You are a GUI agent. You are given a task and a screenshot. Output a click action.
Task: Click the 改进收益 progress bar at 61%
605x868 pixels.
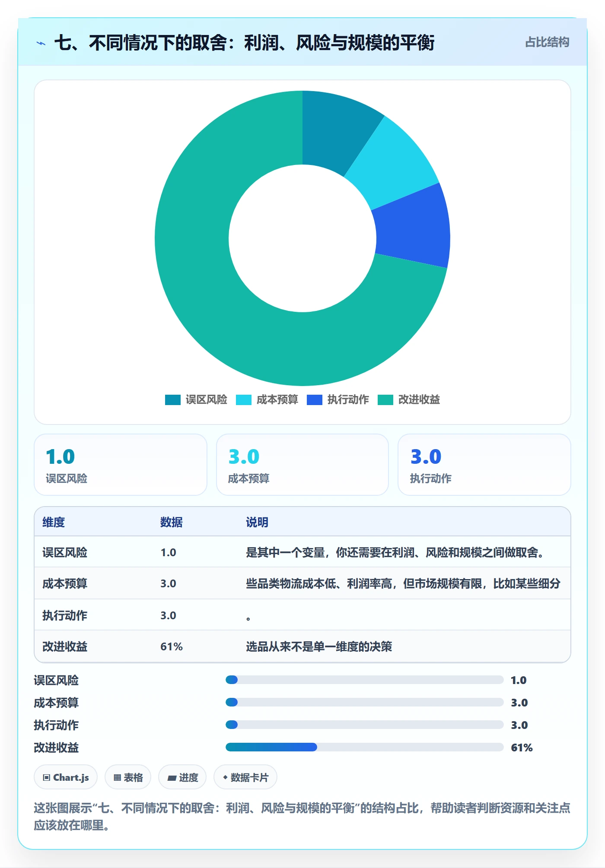click(x=365, y=748)
